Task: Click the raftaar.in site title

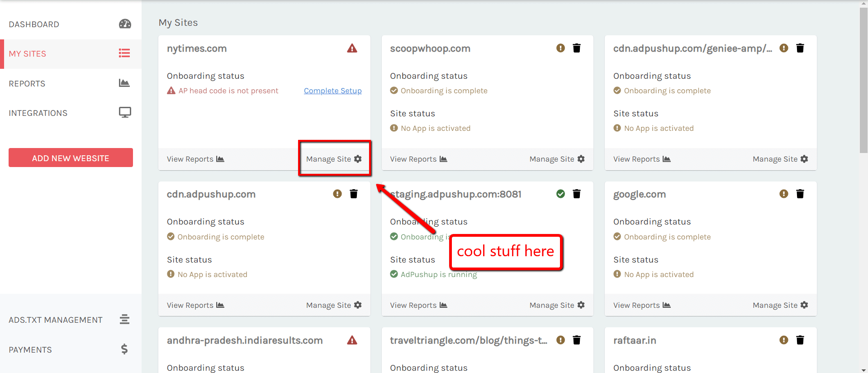Action: [x=635, y=340]
